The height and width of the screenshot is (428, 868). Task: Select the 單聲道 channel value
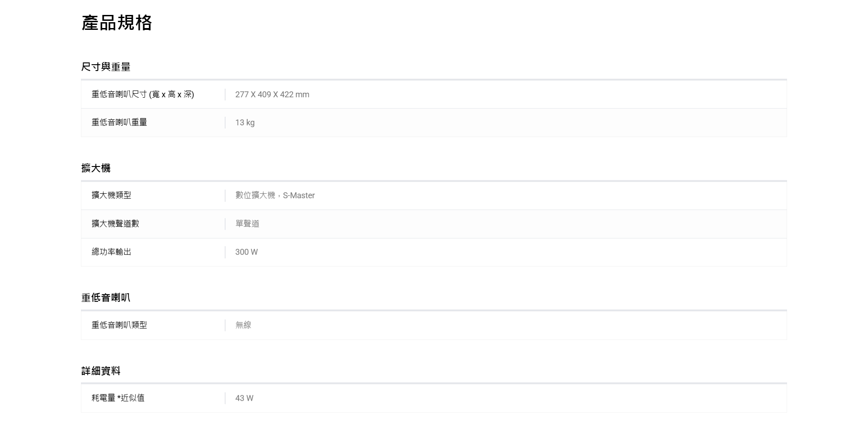(x=247, y=224)
